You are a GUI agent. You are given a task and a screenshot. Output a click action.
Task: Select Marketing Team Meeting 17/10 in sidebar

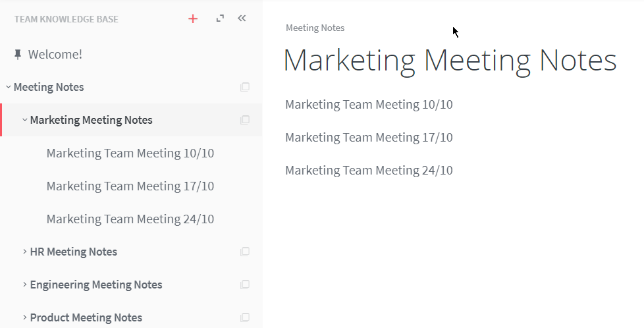point(130,186)
